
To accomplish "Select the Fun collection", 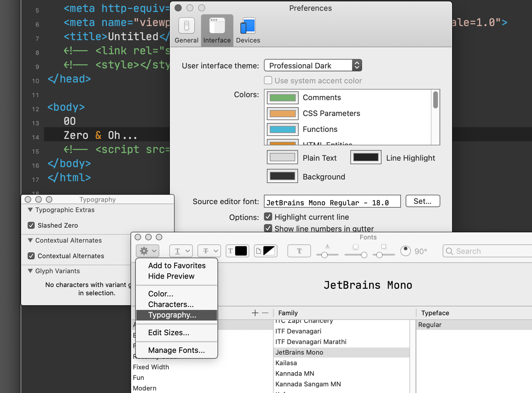I will click(x=138, y=378).
